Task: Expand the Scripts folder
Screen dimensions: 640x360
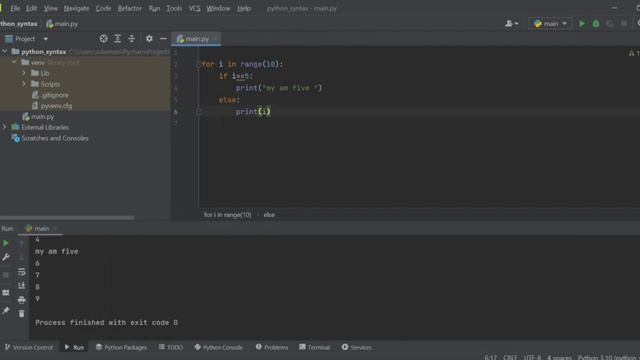Action: [x=24, y=84]
